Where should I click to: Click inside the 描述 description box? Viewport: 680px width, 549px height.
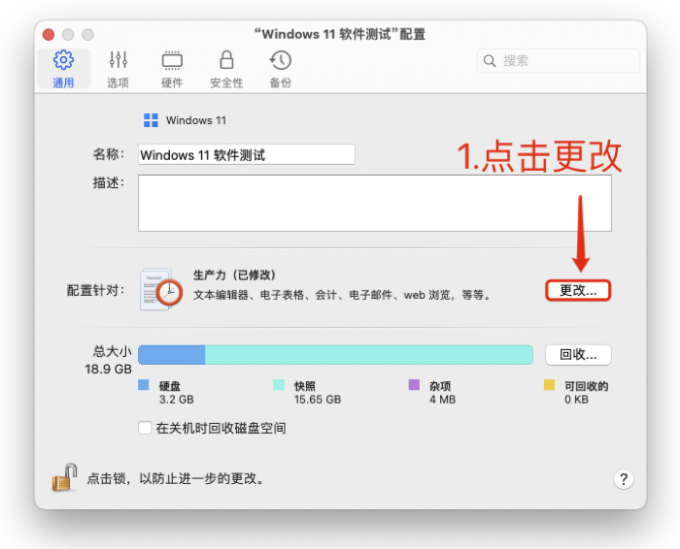click(375, 203)
